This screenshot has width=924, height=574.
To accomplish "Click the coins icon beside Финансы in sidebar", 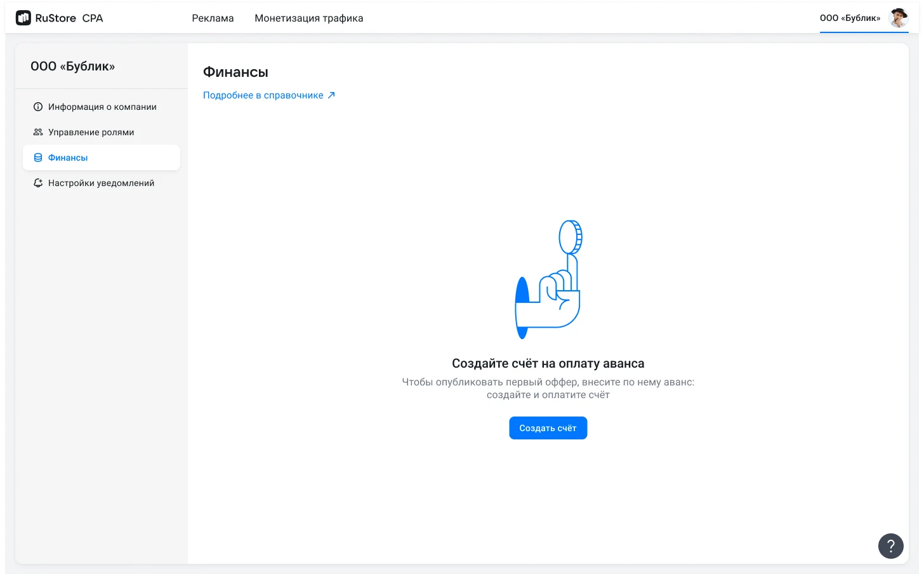I will coord(38,157).
